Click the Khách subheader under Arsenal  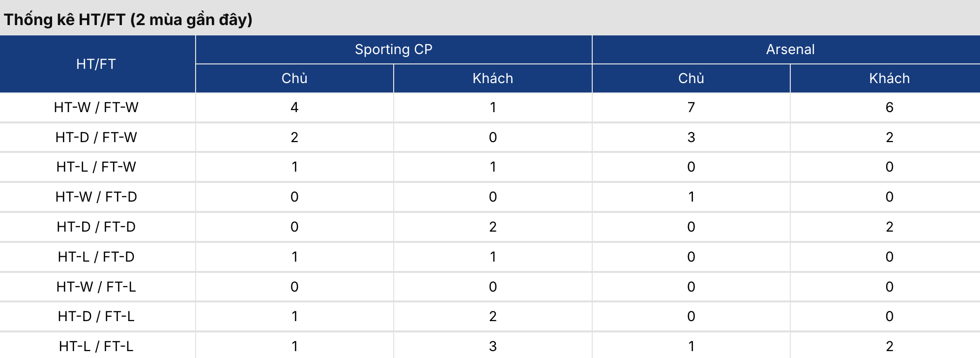tap(889, 79)
